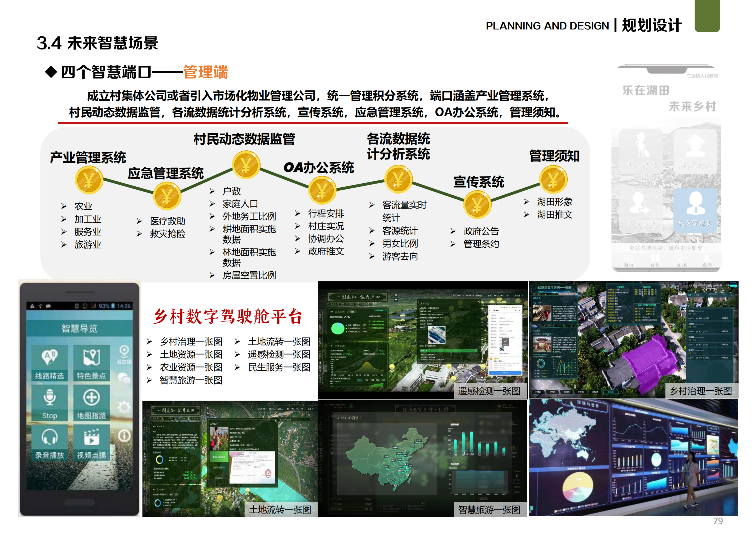Open 特色景点 scenic spots on the guide phone

(91, 357)
